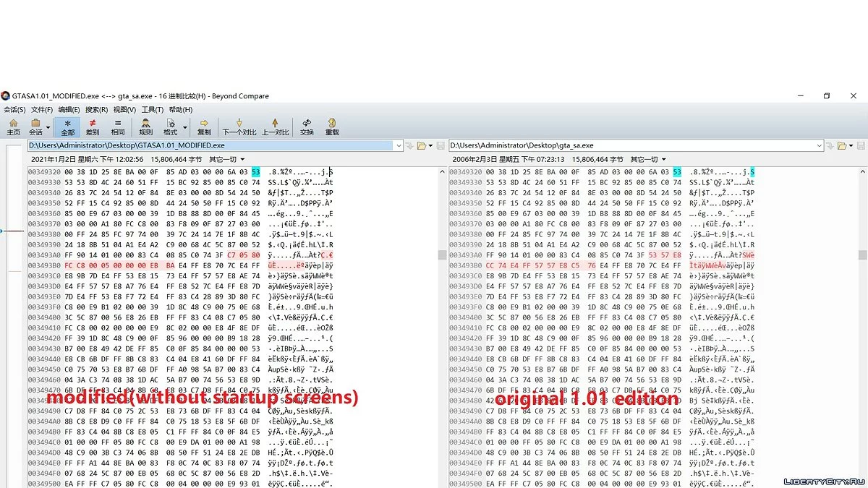The height and width of the screenshot is (488, 868).
Task: Click the left pane 15,806,464 字节 size
Action: (176, 159)
